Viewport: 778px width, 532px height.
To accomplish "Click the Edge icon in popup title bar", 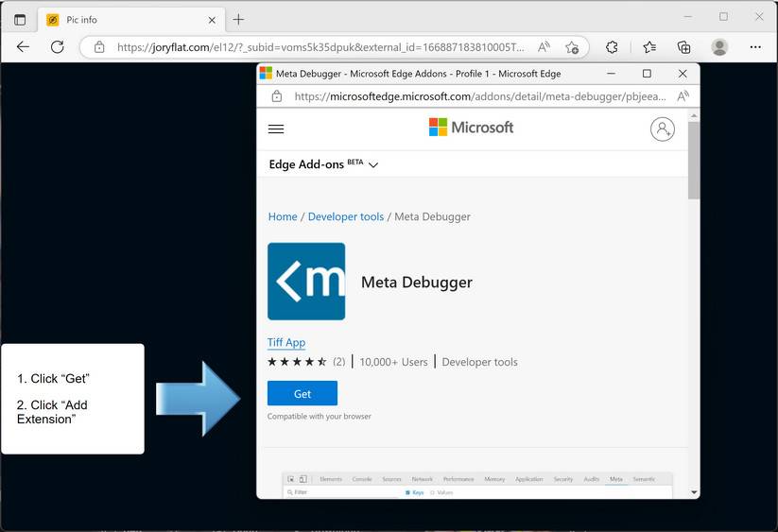I will pyautogui.click(x=266, y=74).
